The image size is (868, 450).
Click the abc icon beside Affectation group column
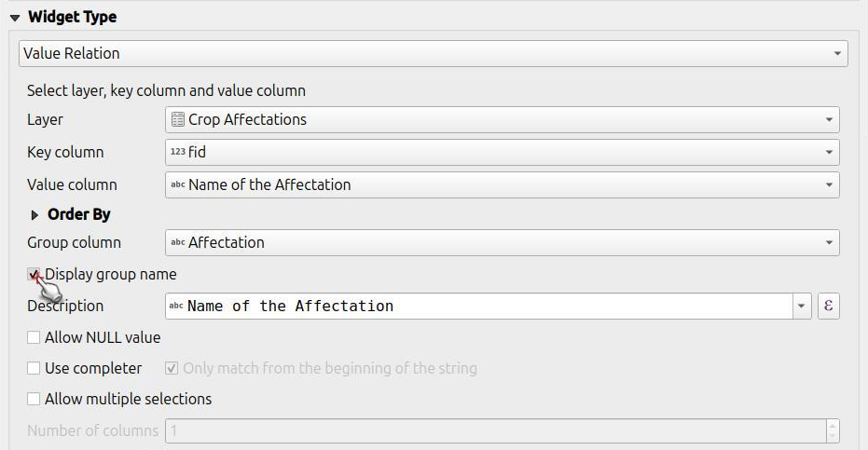pyautogui.click(x=178, y=242)
